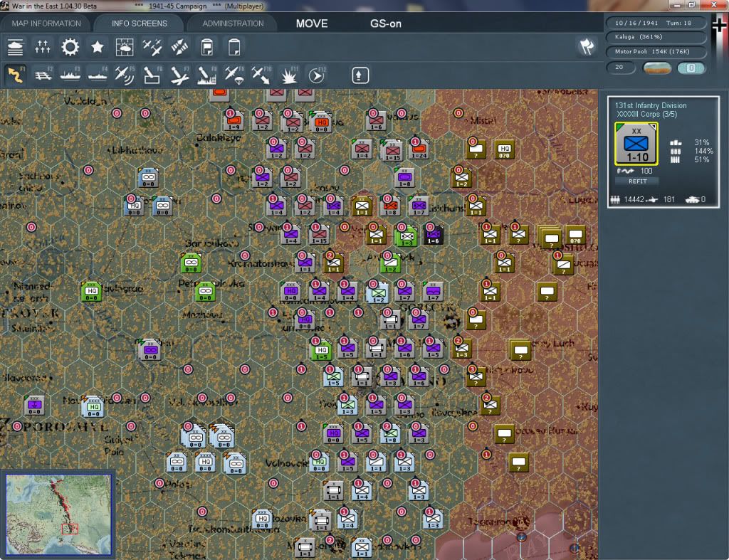729x560 pixels.
Task: Switch to the INFO SCREENS tab
Action: coord(139,23)
